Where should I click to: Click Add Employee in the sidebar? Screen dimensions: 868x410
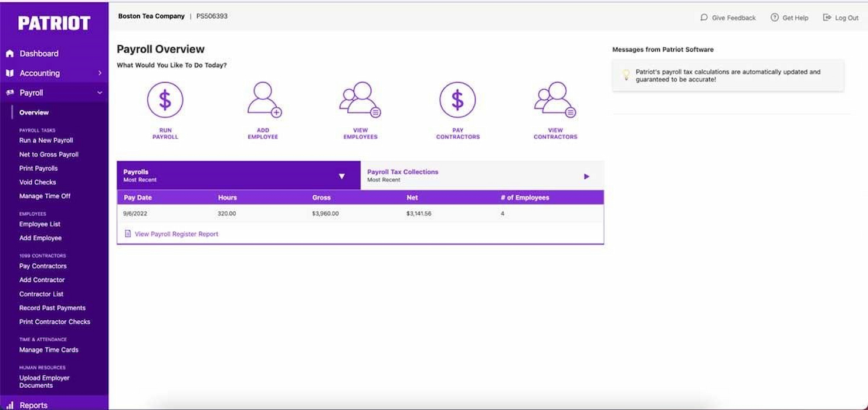tap(40, 238)
